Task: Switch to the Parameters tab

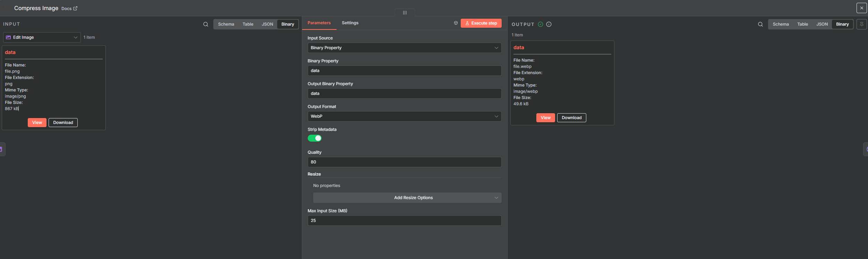Action: tap(319, 23)
